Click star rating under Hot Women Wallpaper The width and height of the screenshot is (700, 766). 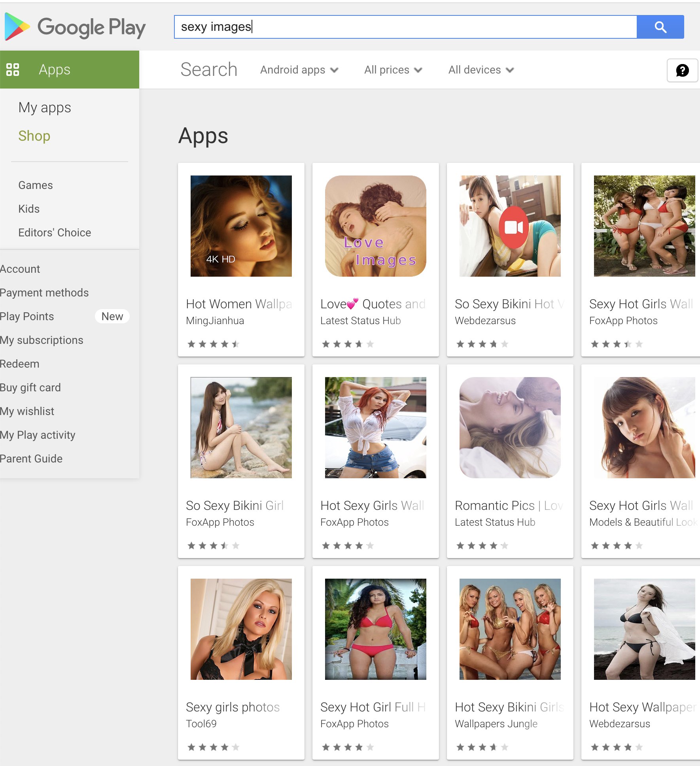pos(213,344)
